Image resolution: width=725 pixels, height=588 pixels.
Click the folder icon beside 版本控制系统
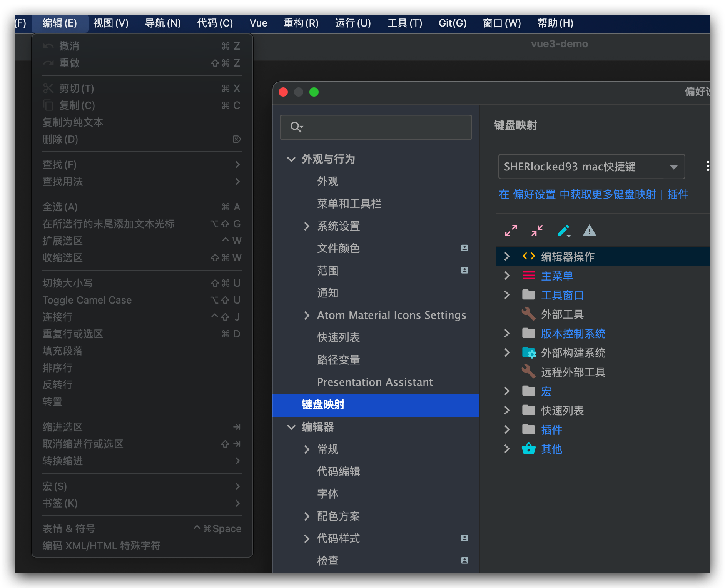[529, 333]
